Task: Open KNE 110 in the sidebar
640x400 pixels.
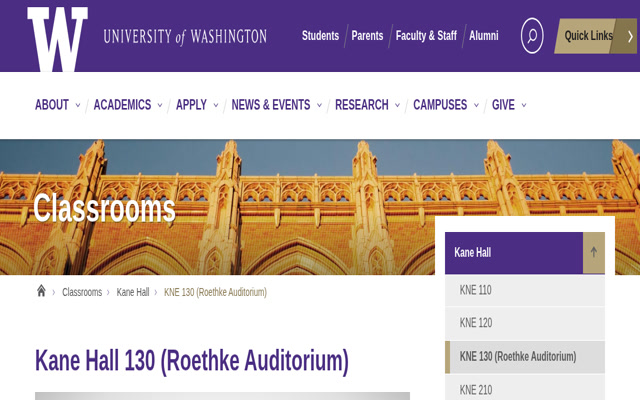Action: 525,290
